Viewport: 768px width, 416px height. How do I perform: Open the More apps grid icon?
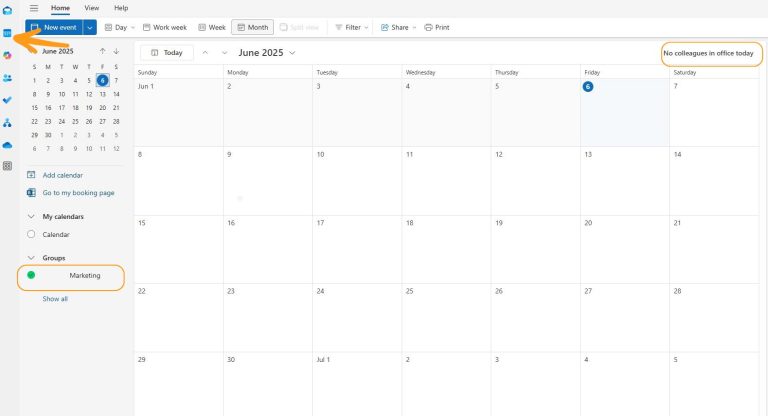7,166
